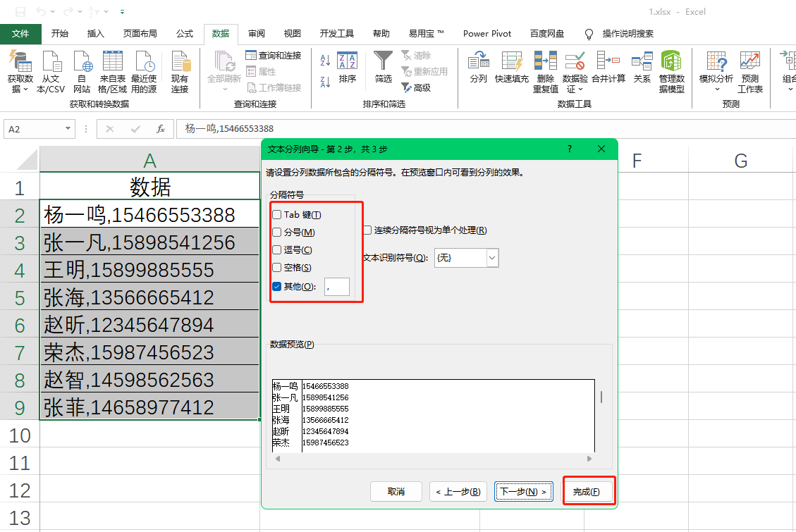This screenshot has height=532, width=796.
Task: Toggle the Tab key (Tab键) checkbox
Action: (276, 214)
